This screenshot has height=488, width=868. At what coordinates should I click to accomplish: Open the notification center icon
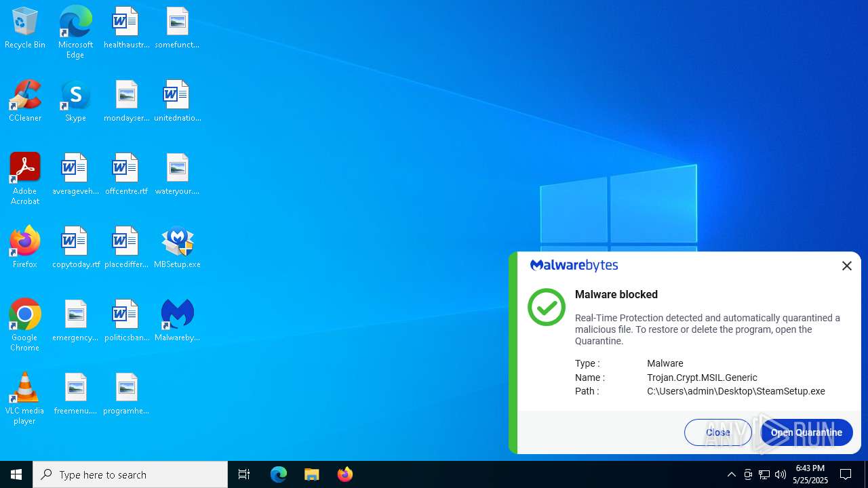coord(846,474)
